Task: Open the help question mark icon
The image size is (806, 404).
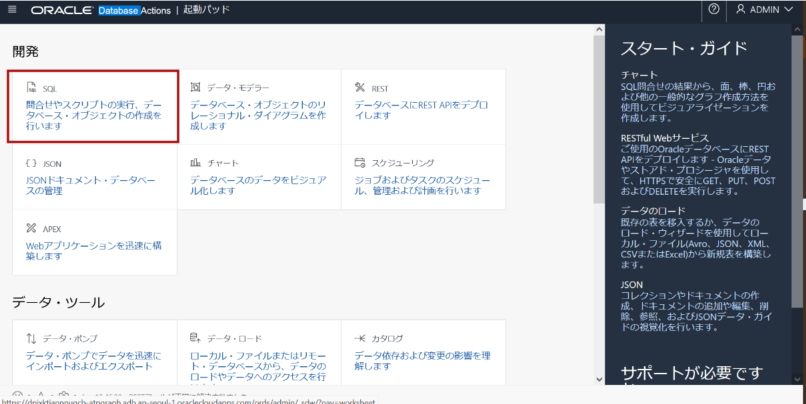Action: 713,9
